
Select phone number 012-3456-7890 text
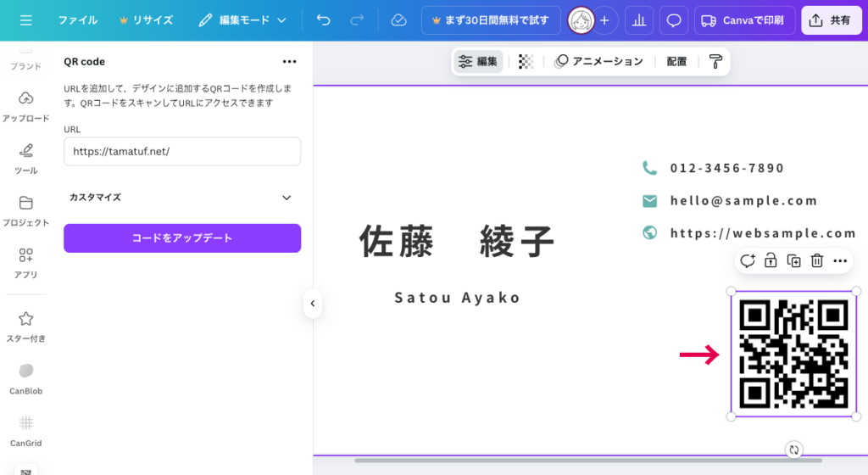(x=726, y=168)
